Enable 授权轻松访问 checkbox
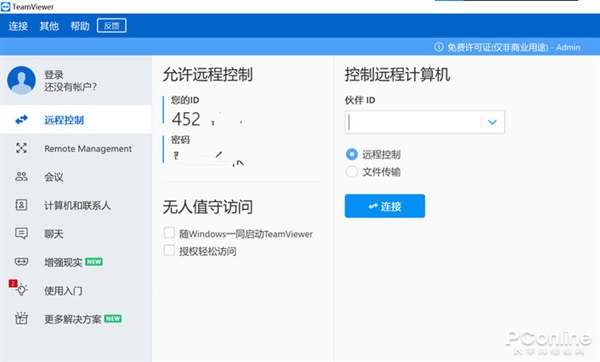This screenshot has height=362, width=600. (169, 251)
